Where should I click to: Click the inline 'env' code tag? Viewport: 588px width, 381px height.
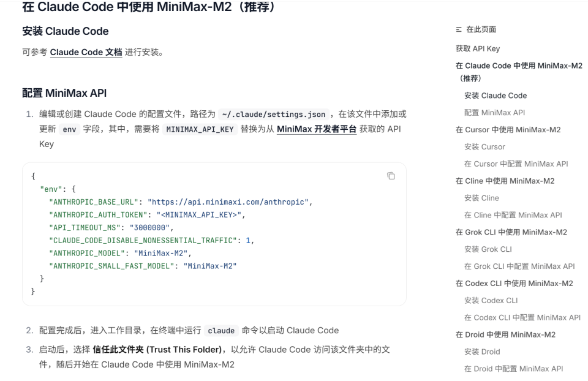(69, 129)
